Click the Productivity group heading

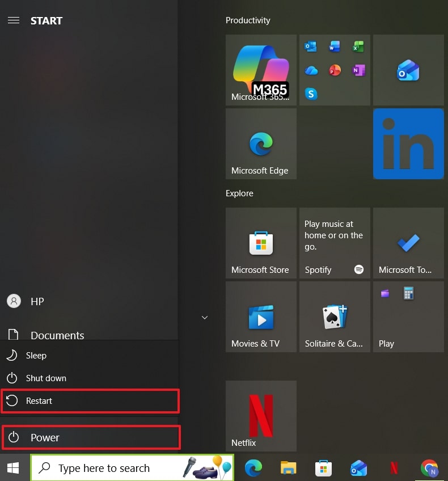248,20
